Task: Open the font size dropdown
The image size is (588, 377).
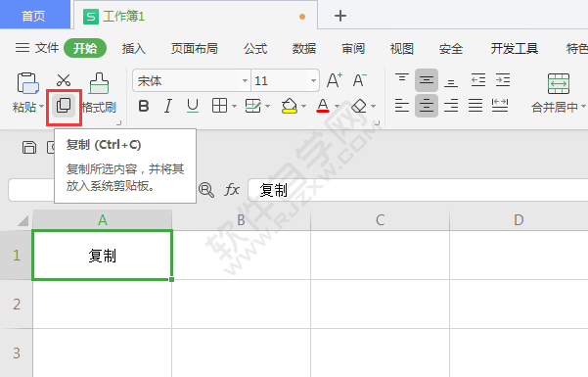Action: [313, 80]
